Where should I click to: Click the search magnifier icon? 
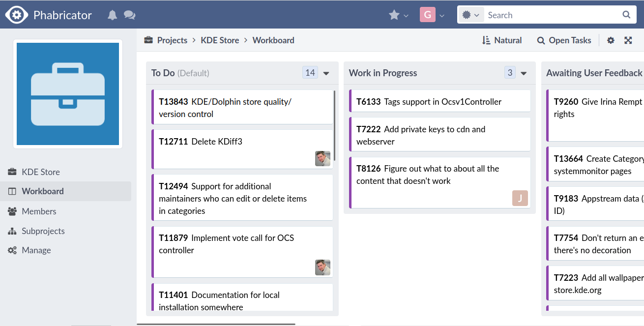[x=626, y=15]
